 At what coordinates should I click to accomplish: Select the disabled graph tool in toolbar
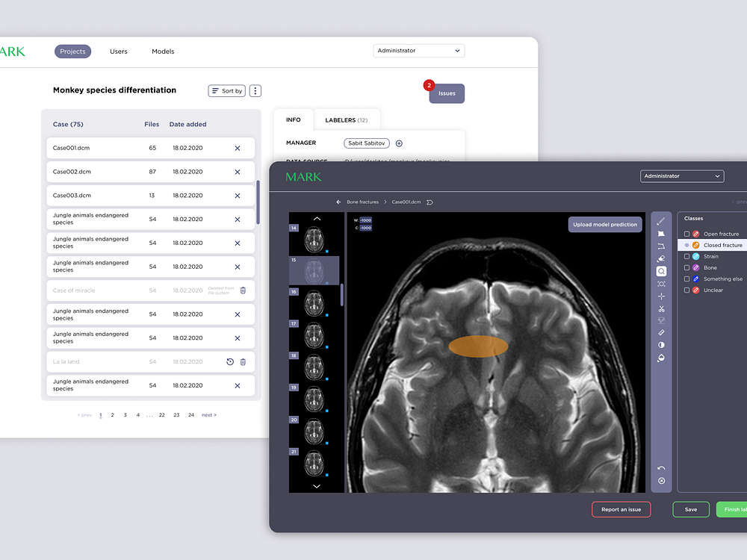pyautogui.click(x=661, y=320)
